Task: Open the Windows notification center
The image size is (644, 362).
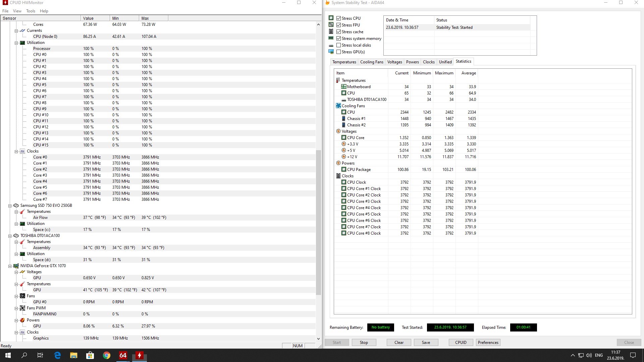Action: [633, 355]
